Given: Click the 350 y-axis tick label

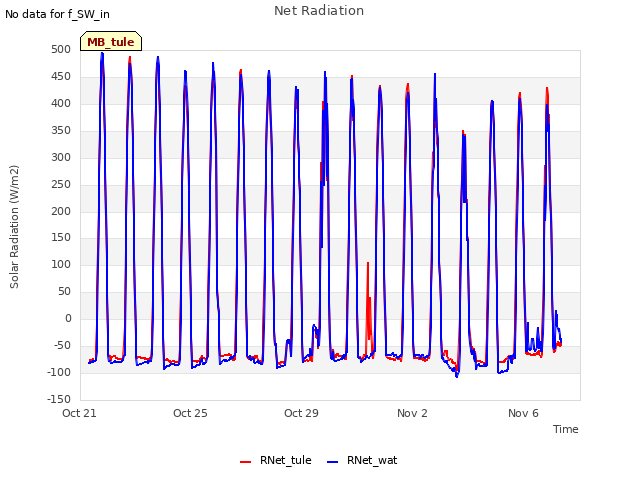Looking at the screenshot, I should [61, 130].
